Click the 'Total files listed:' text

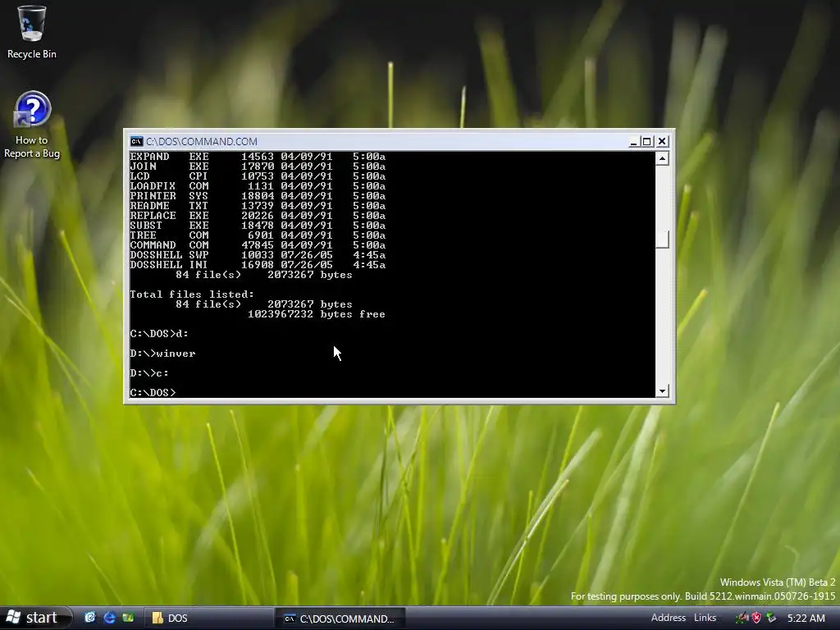pyautogui.click(x=192, y=294)
